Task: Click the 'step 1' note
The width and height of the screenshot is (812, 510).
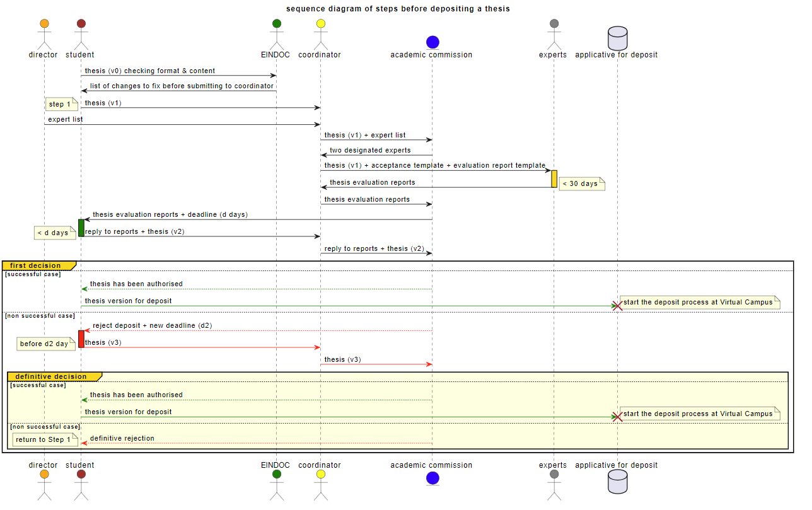Action: pyautogui.click(x=61, y=104)
